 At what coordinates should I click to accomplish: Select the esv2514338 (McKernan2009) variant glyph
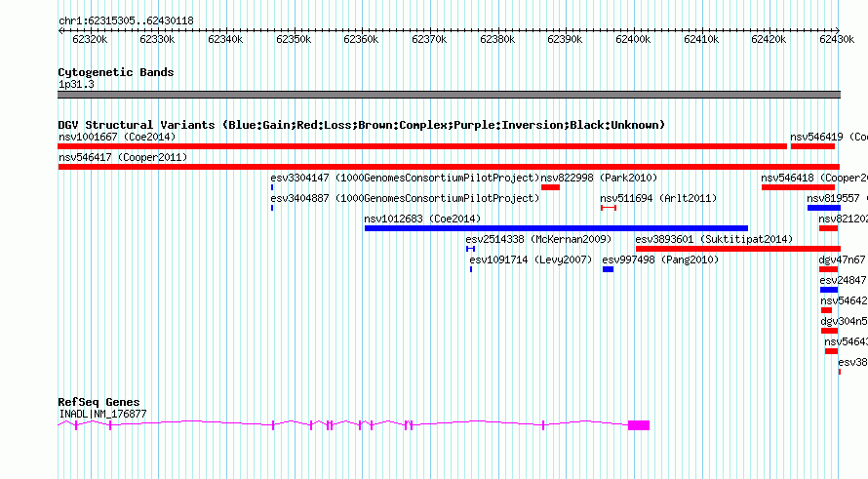click(x=470, y=249)
